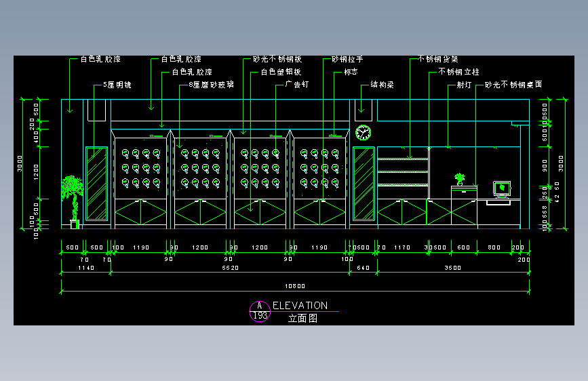Click the 白色塑铝板 label
Image resolution: width=588 pixels, height=381 pixels.
281,72
